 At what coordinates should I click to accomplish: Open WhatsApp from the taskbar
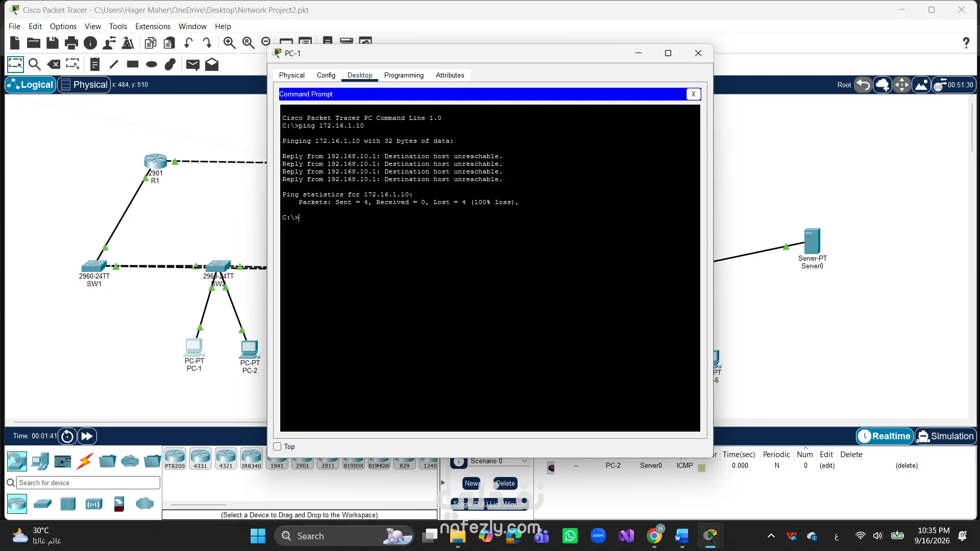[x=570, y=536]
